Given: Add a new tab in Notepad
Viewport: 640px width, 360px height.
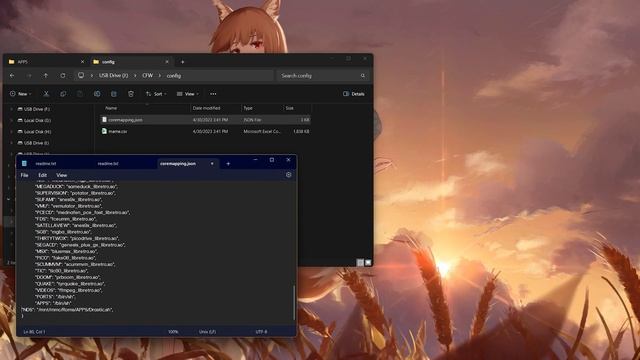Looking at the screenshot, I should (228, 164).
